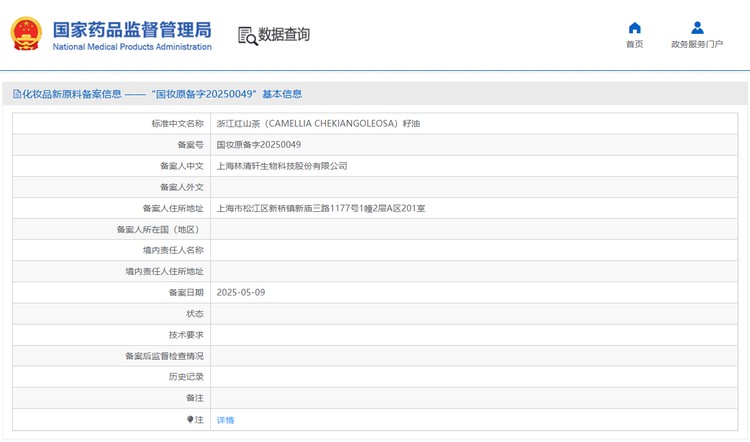This screenshot has height=442, width=750.
Task: Open the 详情 details link
Action: pyautogui.click(x=225, y=420)
